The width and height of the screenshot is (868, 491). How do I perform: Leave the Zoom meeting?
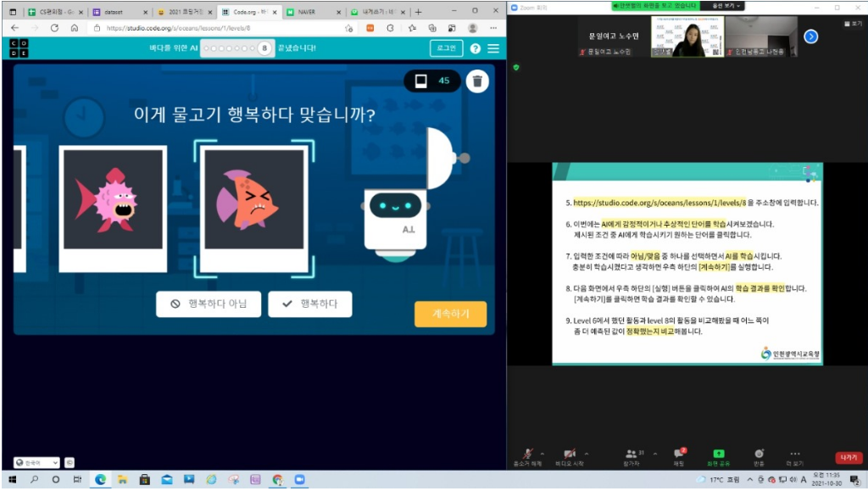pyautogui.click(x=849, y=457)
